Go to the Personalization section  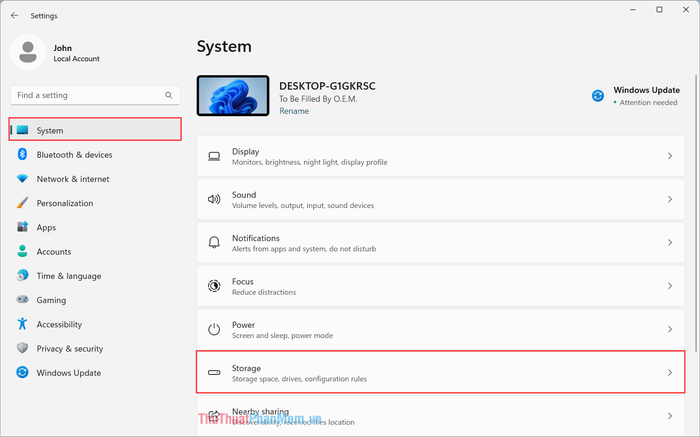pyautogui.click(x=95, y=203)
